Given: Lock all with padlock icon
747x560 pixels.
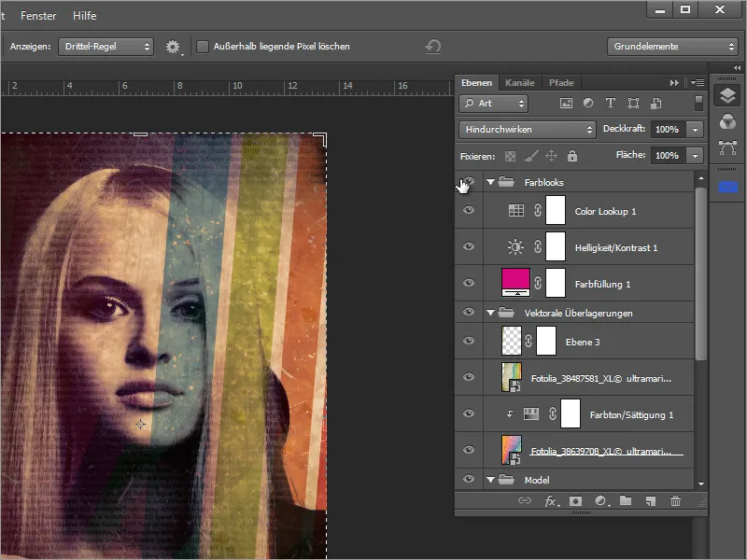Looking at the screenshot, I should point(572,156).
